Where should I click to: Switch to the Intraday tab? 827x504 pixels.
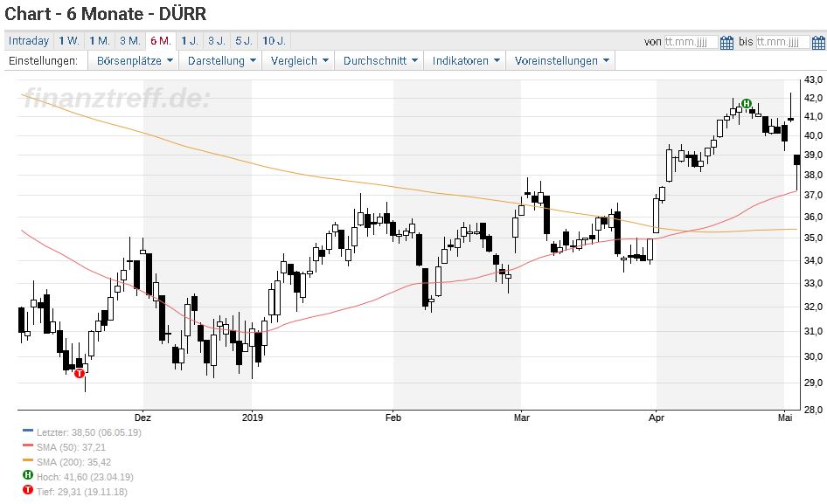coord(29,40)
